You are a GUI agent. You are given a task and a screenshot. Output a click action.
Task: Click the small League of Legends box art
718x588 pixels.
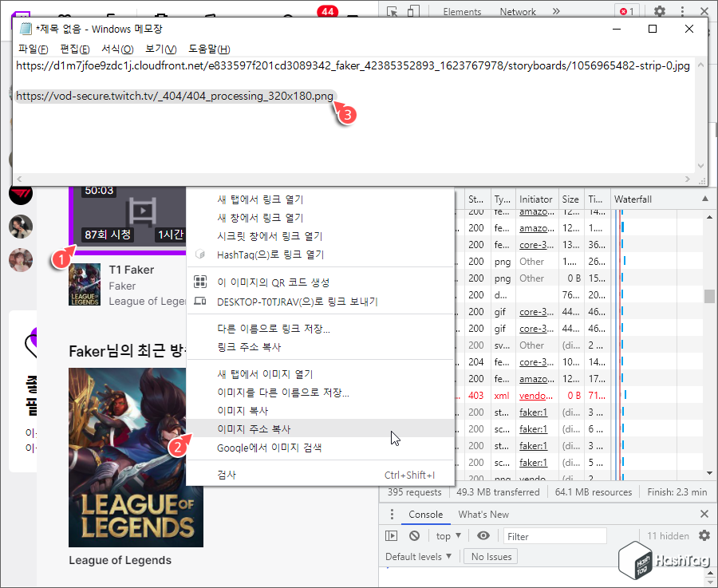(x=85, y=284)
